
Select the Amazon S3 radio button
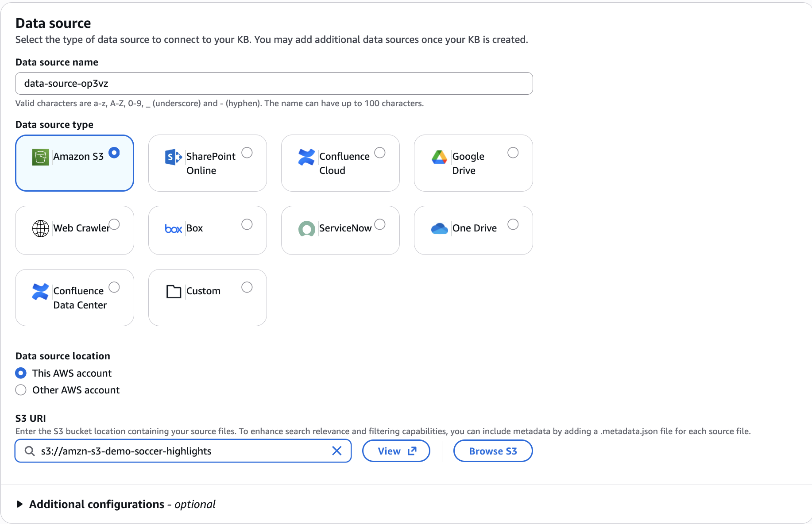click(114, 153)
